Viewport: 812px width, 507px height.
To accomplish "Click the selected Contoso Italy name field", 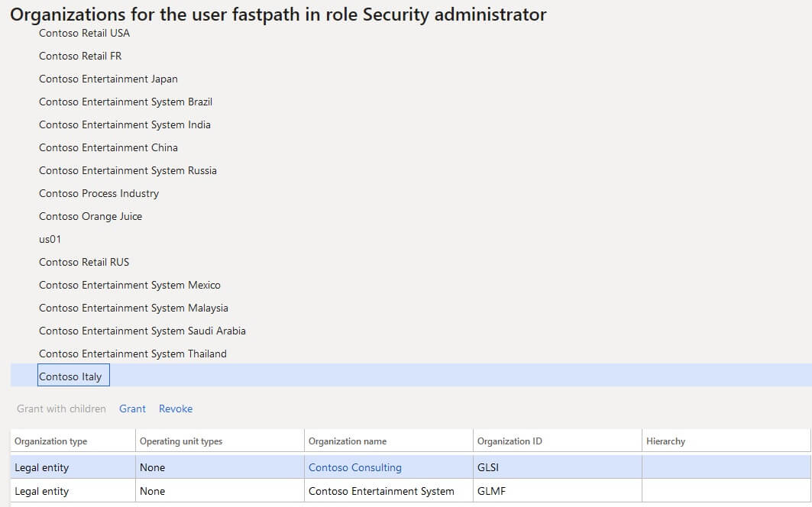I will [x=73, y=375].
